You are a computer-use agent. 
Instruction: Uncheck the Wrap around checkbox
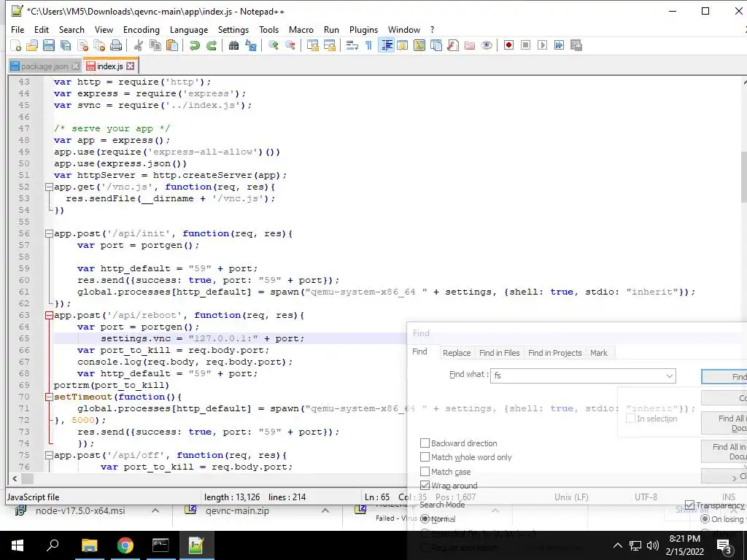tap(425, 485)
